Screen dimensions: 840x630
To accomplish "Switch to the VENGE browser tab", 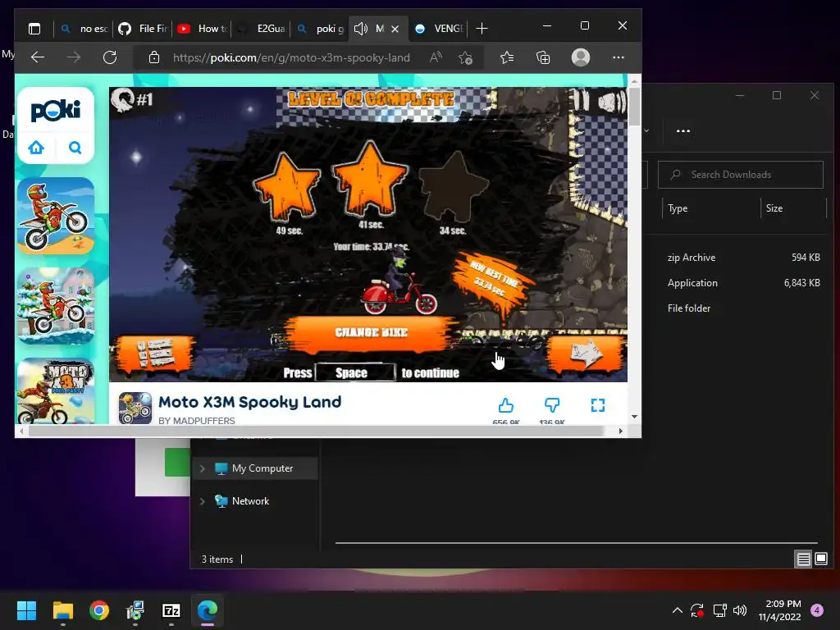I will pyautogui.click(x=438, y=29).
